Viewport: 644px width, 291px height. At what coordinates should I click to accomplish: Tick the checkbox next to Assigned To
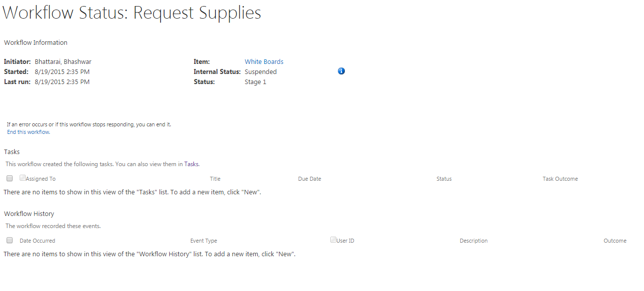(x=23, y=178)
